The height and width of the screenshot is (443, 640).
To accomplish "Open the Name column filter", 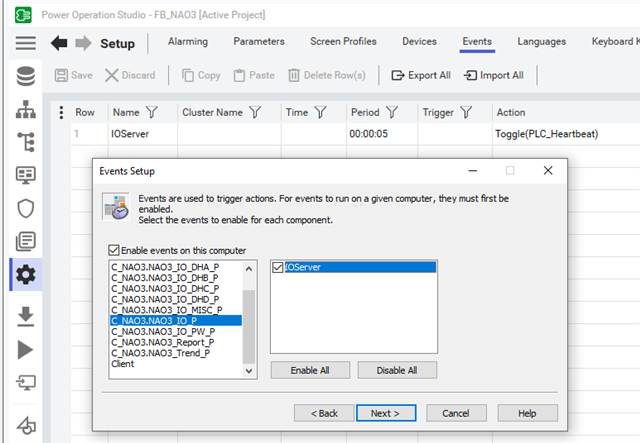I will point(152,112).
